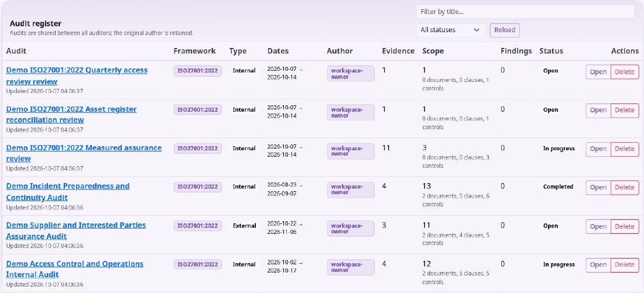The width and height of the screenshot is (644, 293).
Task: Click the Framework column header
Action: 195,51
